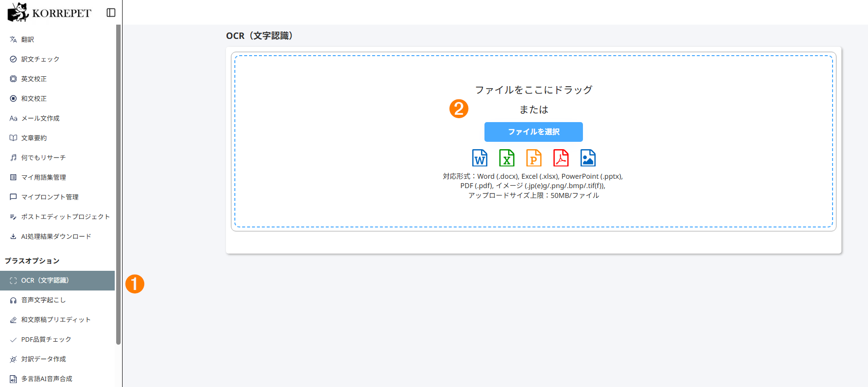Select OCR（文字認識） in the sidebar
868x387 pixels.
(x=57, y=281)
